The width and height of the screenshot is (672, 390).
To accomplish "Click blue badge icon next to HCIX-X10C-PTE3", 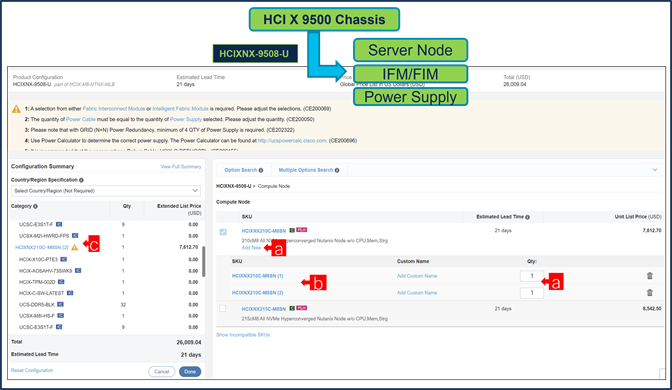I will [x=63, y=259].
